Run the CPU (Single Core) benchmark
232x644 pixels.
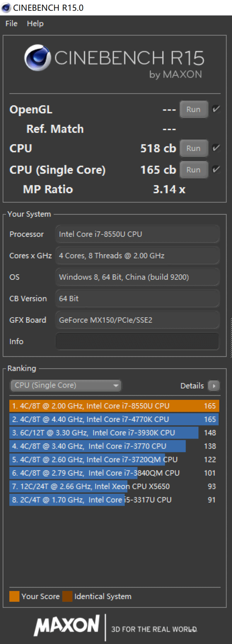coord(194,169)
